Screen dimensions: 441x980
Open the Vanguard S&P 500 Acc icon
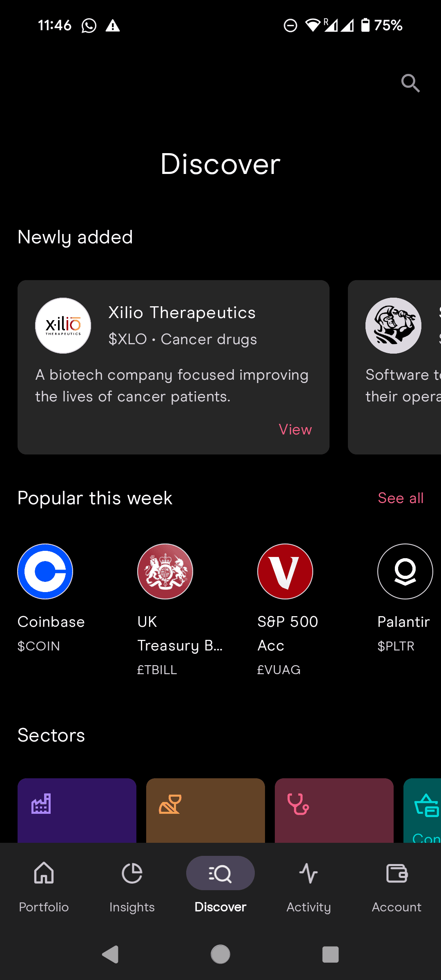[285, 571]
